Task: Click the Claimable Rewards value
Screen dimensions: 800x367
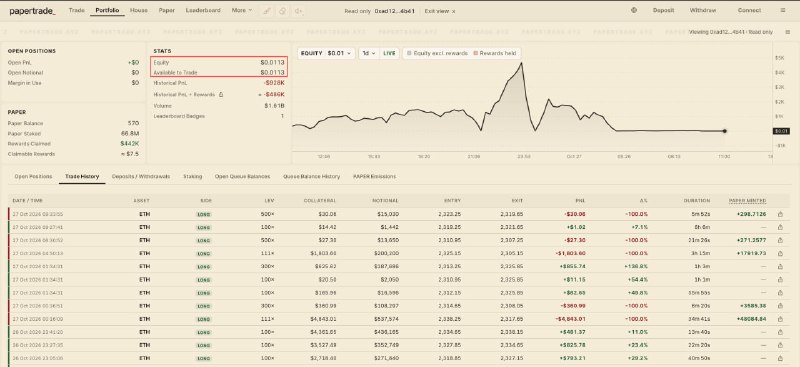Action: (129, 154)
